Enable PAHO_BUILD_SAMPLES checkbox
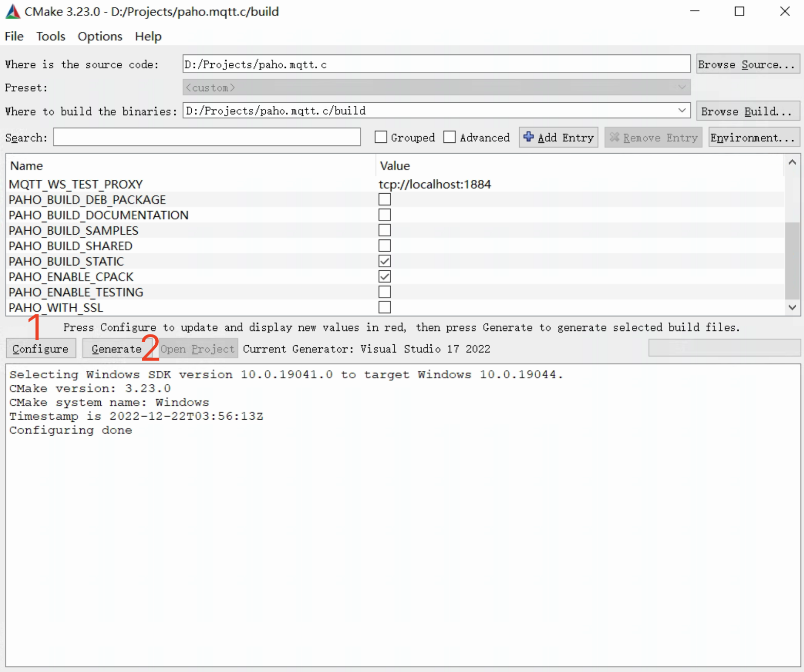Screen dimensions: 804x672 click(385, 230)
